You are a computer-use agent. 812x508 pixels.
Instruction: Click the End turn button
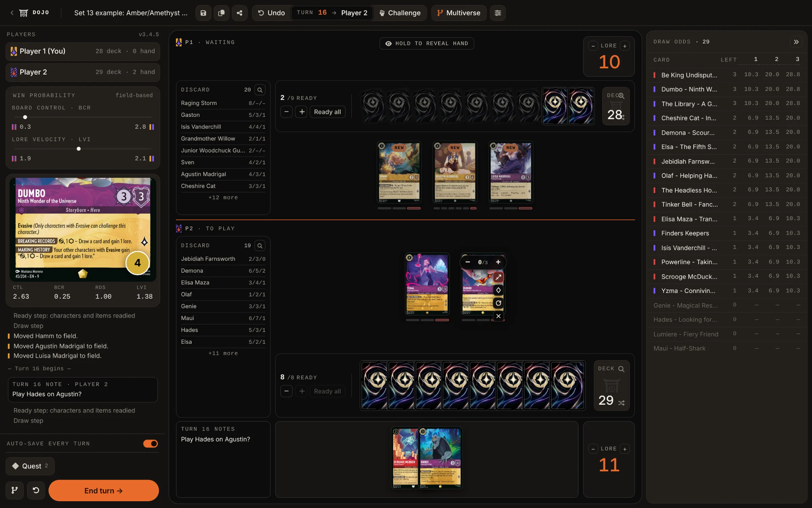pyautogui.click(x=104, y=490)
